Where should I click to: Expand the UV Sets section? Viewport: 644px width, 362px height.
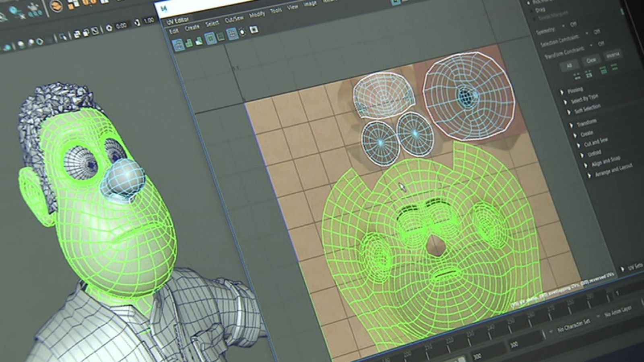[632, 267]
